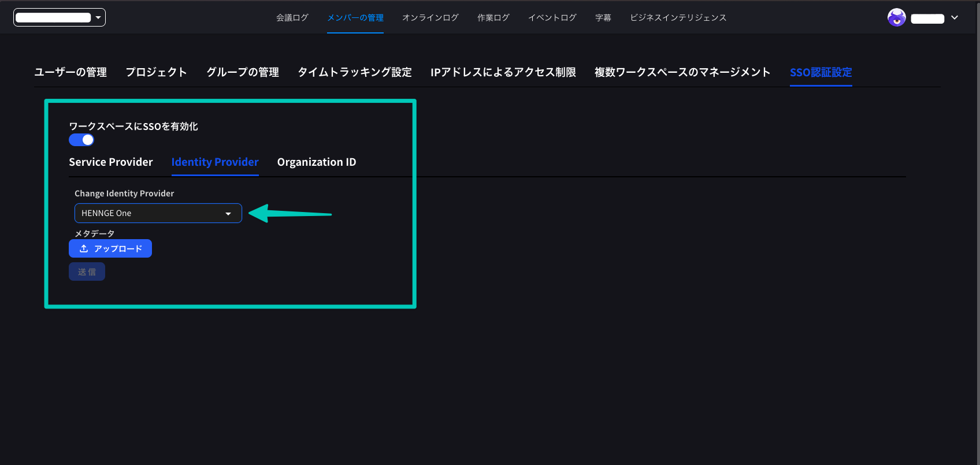The width and height of the screenshot is (980, 465).
Task: Click the username next to avatar
Action: pyautogui.click(x=927, y=18)
